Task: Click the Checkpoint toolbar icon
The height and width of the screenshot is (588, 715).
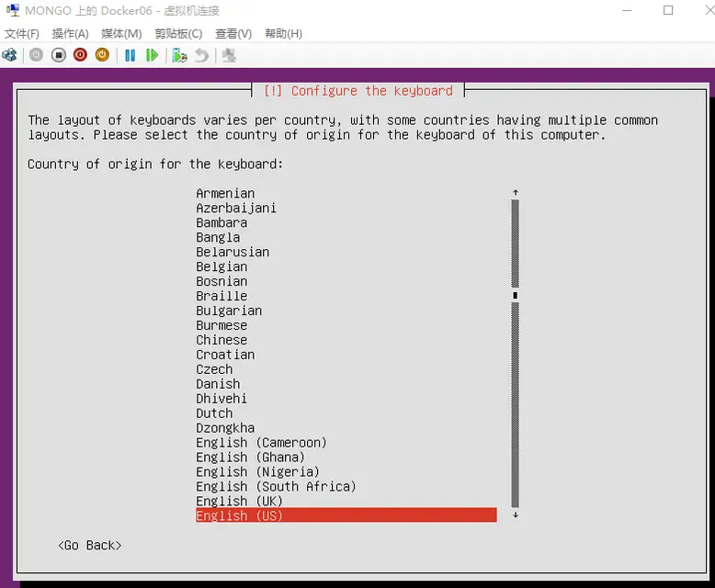Action: (x=179, y=56)
